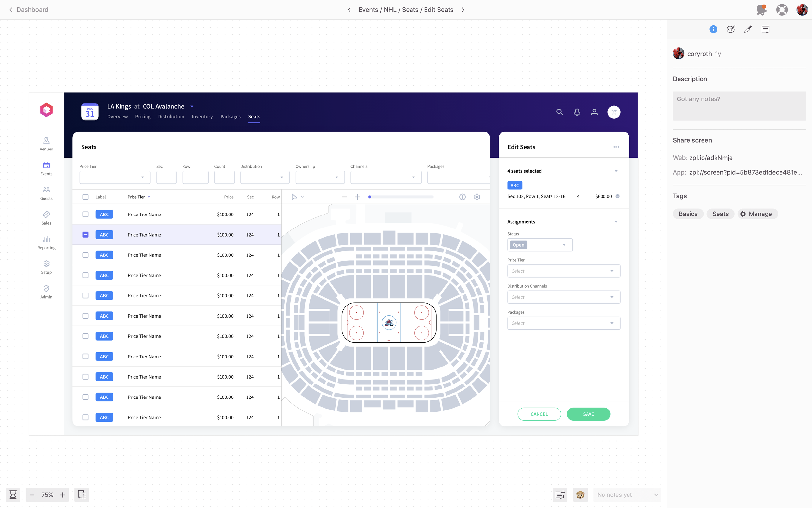Click the pink hexagon app logo
Screen dimensions: 812x508
[x=46, y=110]
